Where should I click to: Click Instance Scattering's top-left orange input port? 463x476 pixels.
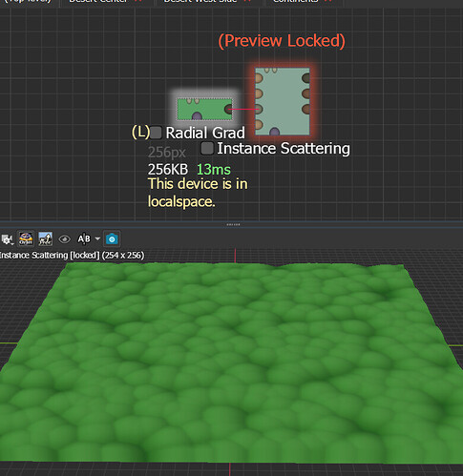click(x=259, y=78)
